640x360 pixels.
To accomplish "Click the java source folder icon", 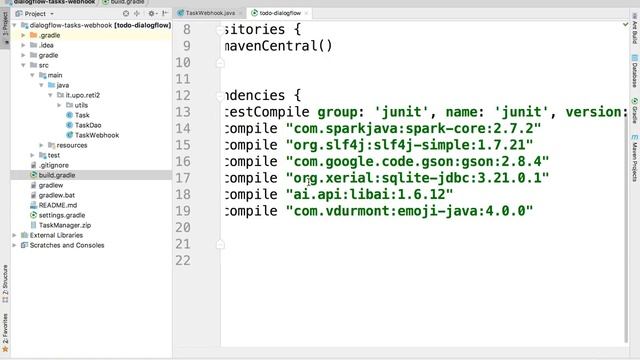I will click(51, 85).
